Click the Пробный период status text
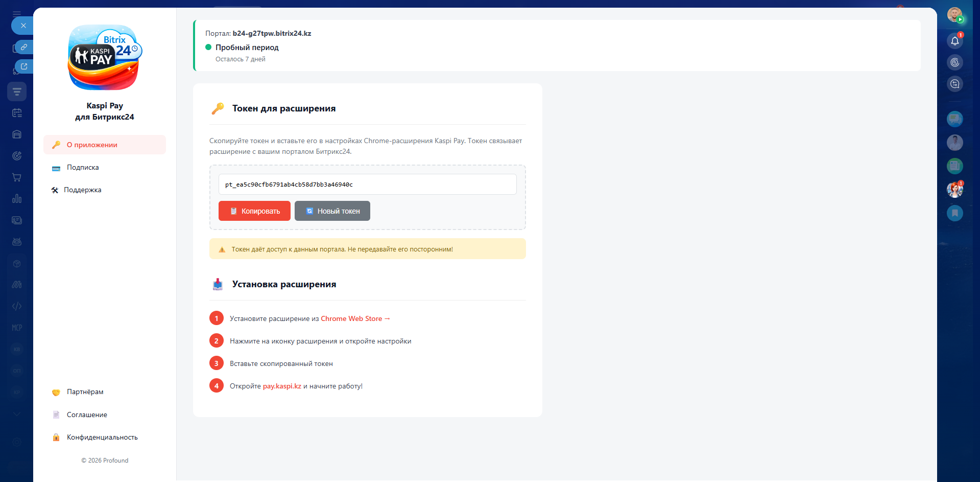 (247, 47)
